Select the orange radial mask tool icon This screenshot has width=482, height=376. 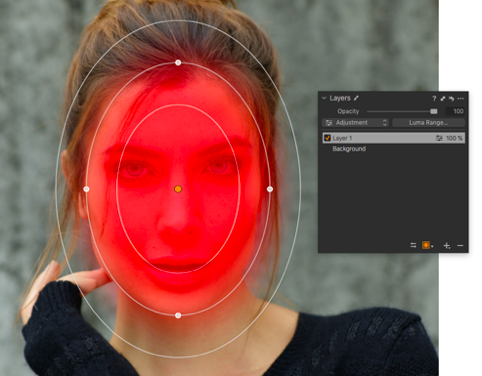tap(426, 245)
